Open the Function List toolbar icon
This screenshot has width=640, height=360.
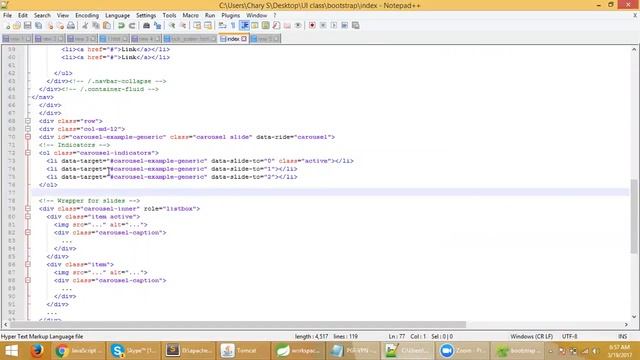tap(276, 25)
